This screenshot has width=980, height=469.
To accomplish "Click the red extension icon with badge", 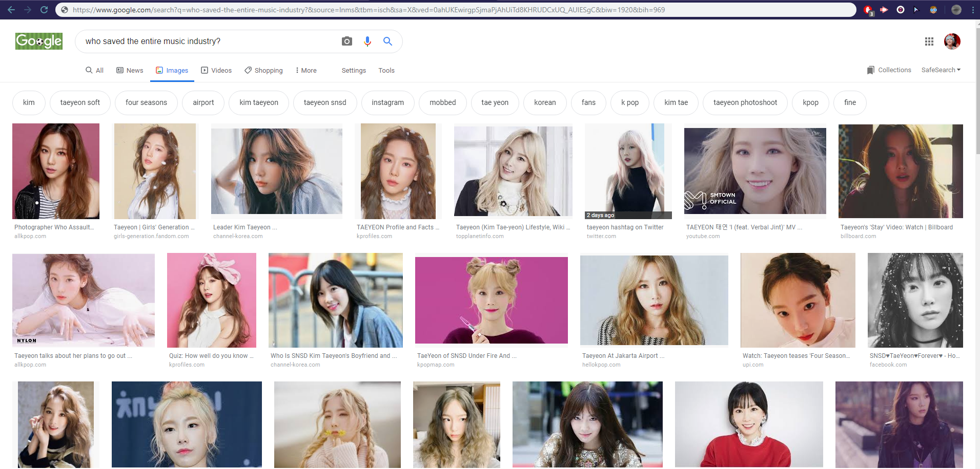I will coord(868,10).
